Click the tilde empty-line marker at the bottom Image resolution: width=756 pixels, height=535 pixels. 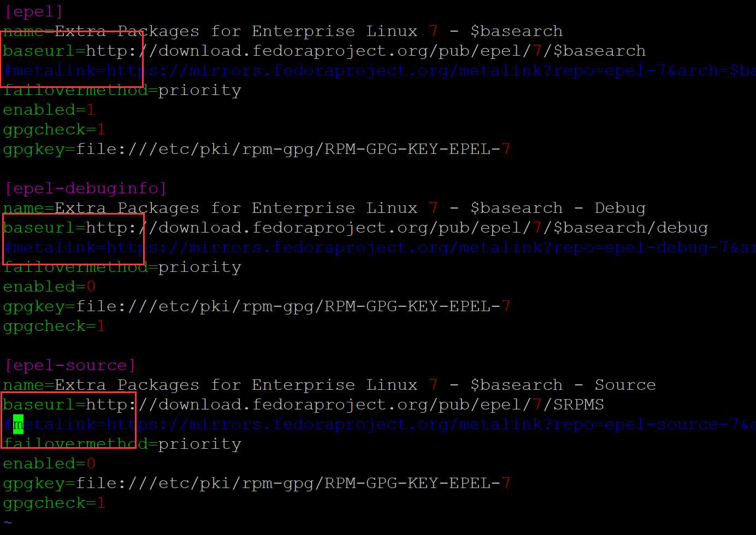point(8,522)
